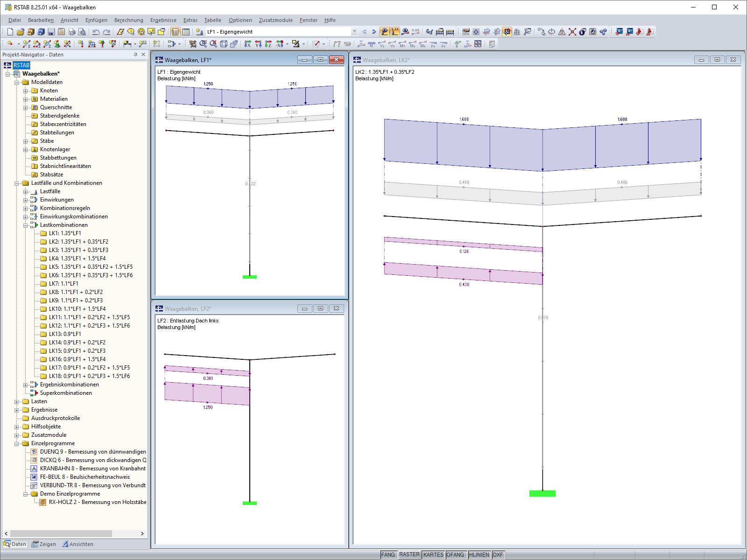Click the Save file icon

tap(51, 32)
